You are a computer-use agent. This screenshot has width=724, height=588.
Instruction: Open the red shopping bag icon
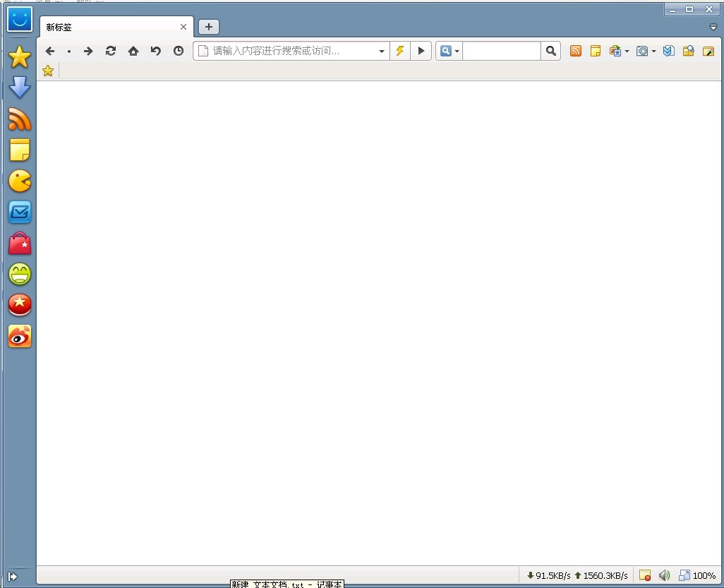[x=20, y=244]
